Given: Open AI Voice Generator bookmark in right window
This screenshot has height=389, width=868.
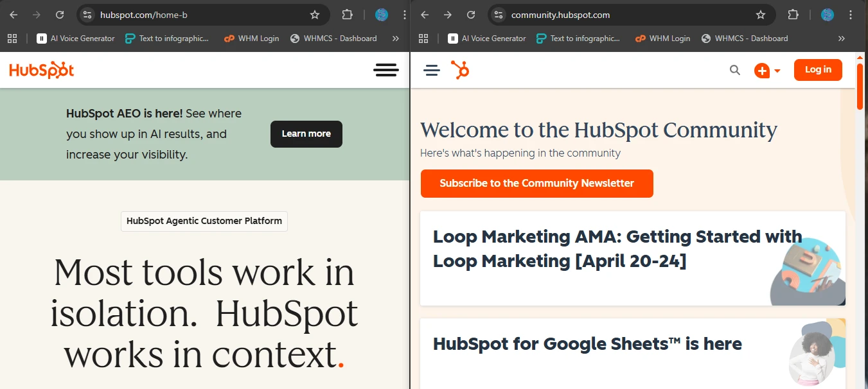Looking at the screenshot, I should pos(487,39).
